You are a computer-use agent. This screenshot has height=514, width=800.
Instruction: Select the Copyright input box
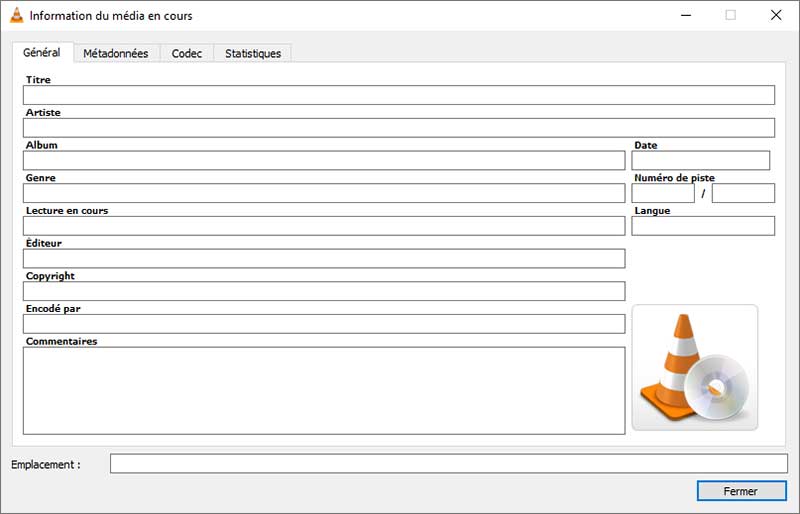point(323,291)
